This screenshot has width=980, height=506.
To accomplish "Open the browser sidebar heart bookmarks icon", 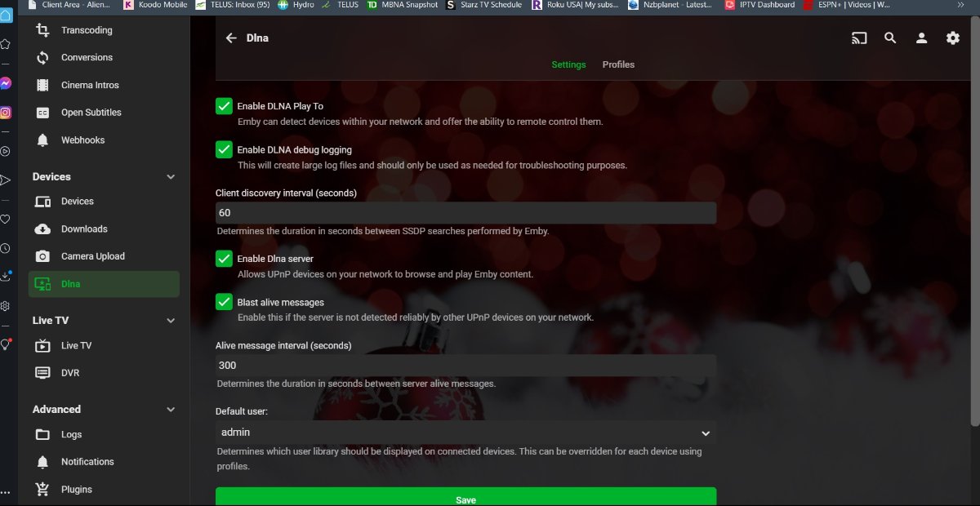I will tap(6, 219).
